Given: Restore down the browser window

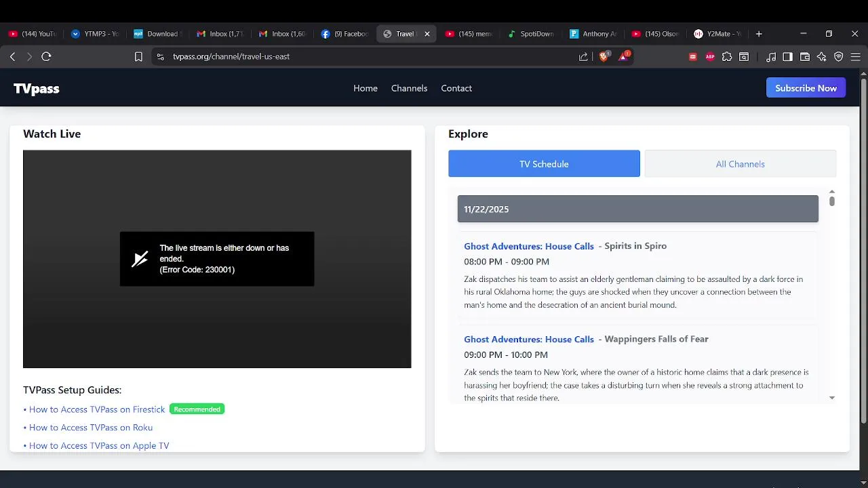Looking at the screenshot, I should [x=829, y=34].
